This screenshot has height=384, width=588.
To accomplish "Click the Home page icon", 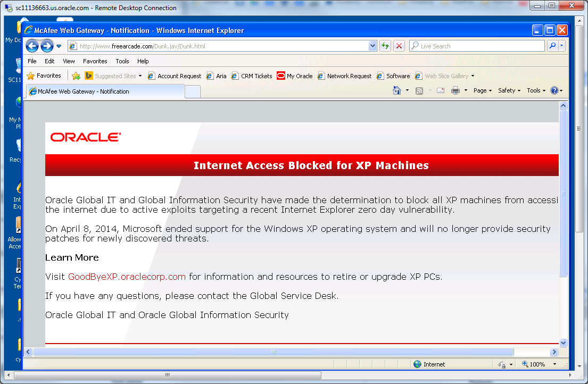I will 396,90.
